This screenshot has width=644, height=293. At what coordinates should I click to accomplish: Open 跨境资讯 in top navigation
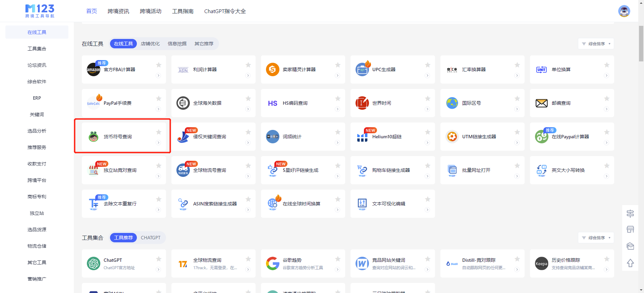(118, 11)
